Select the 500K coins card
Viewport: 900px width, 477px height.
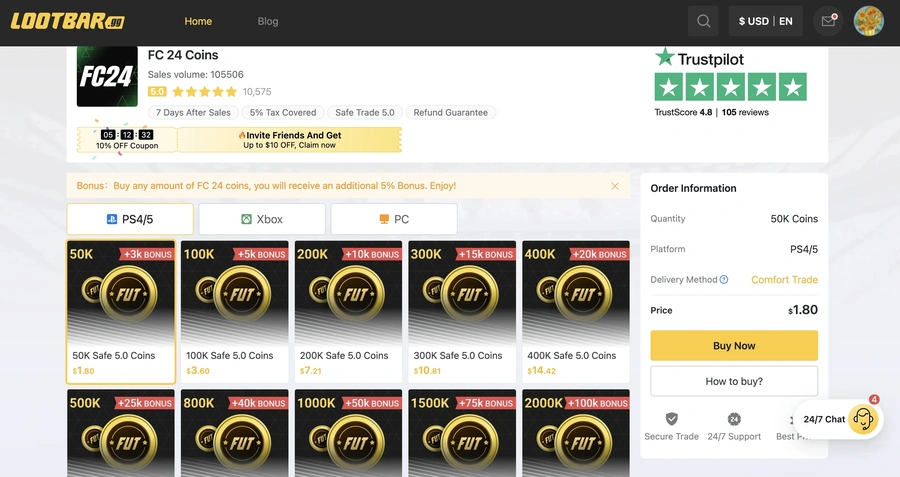(121, 433)
